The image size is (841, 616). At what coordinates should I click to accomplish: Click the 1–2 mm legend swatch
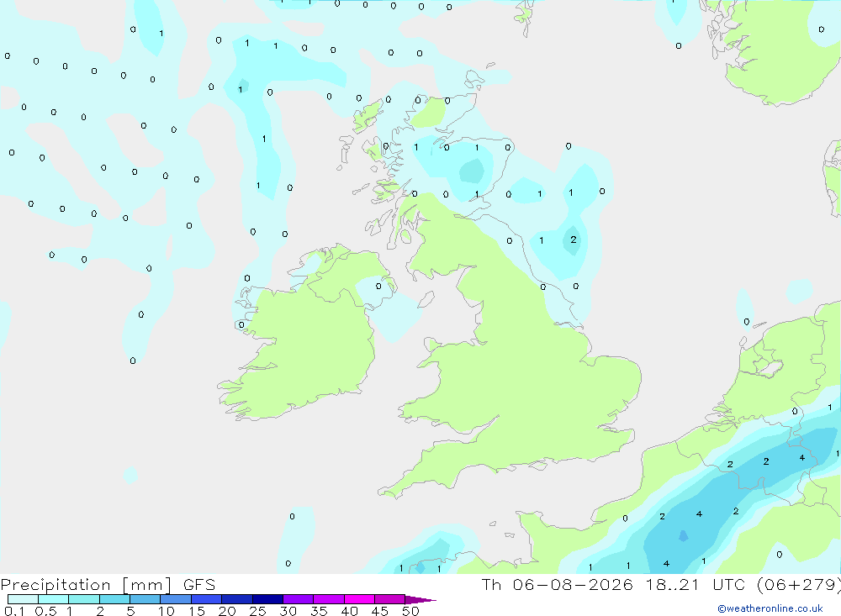point(84,599)
